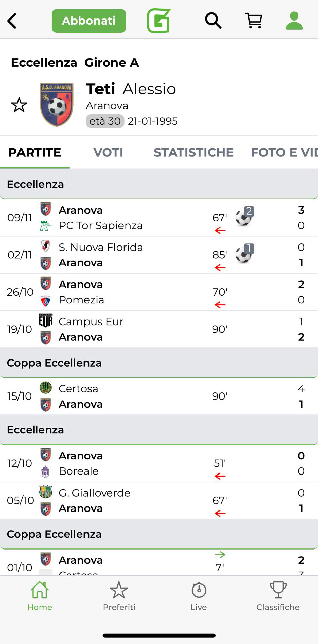Tap the back arrow icon

point(12,21)
